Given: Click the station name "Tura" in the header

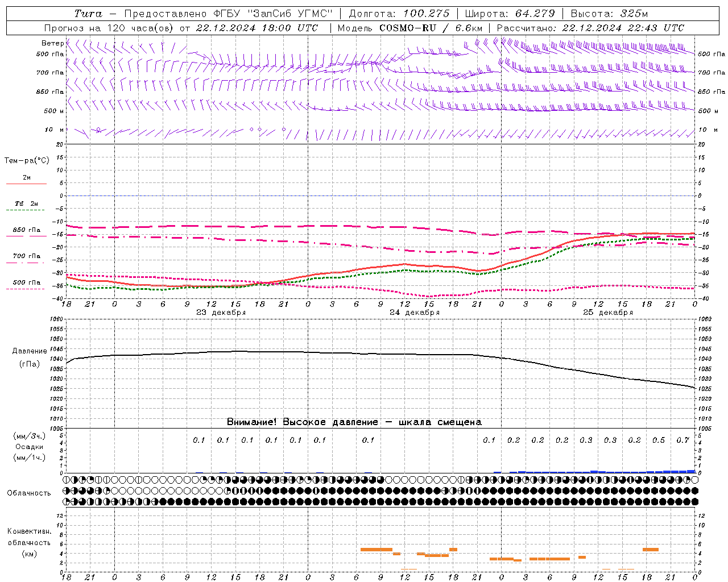Looking at the screenshot, I should click(x=88, y=14).
